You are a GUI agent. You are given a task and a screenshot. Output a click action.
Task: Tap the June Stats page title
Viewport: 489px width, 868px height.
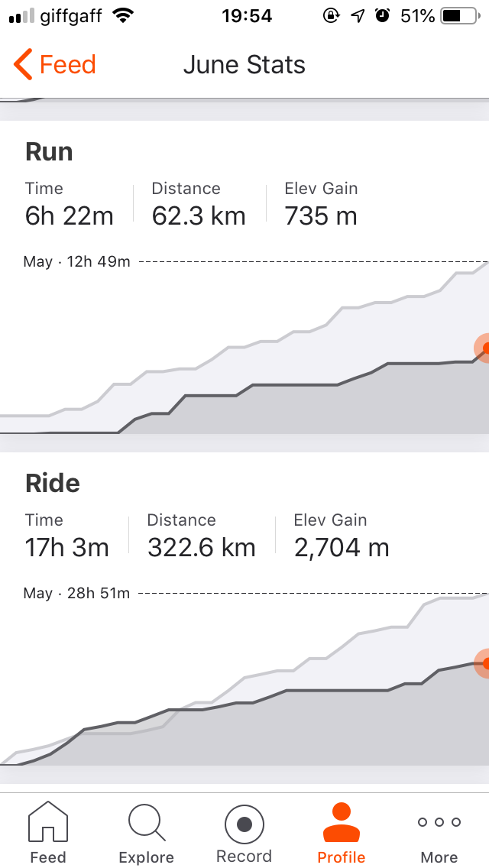pyautogui.click(x=244, y=65)
